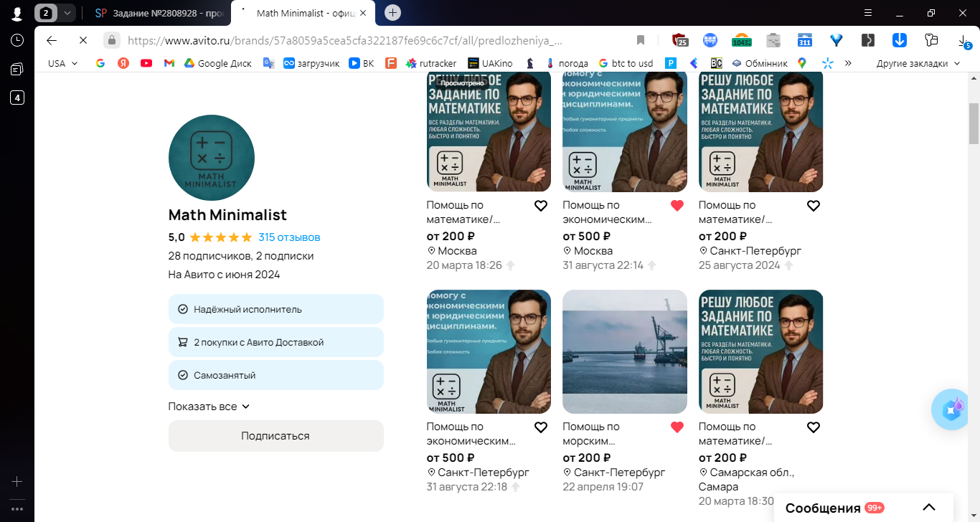Open the port cranes listing thumbnail

pyautogui.click(x=625, y=351)
